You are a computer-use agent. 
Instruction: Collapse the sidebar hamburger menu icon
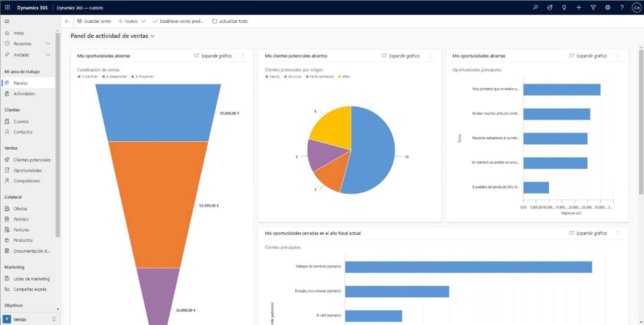point(7,21)
